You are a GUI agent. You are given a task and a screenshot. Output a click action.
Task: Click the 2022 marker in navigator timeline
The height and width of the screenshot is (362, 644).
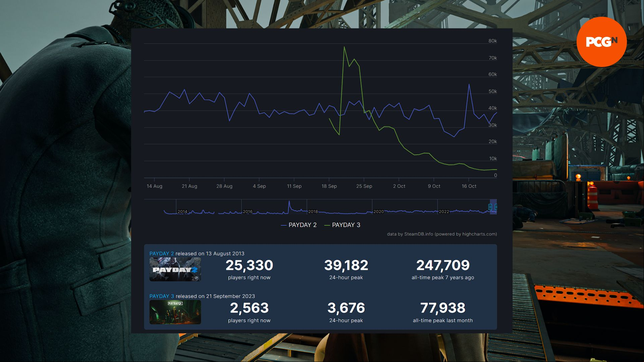444,212
